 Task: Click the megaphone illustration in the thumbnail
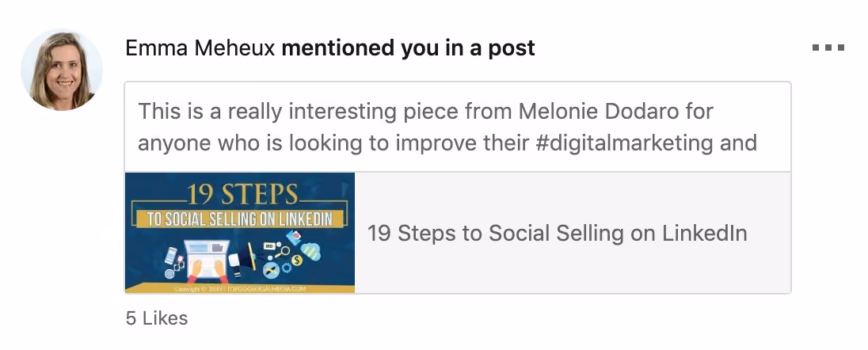click(242, 259)
